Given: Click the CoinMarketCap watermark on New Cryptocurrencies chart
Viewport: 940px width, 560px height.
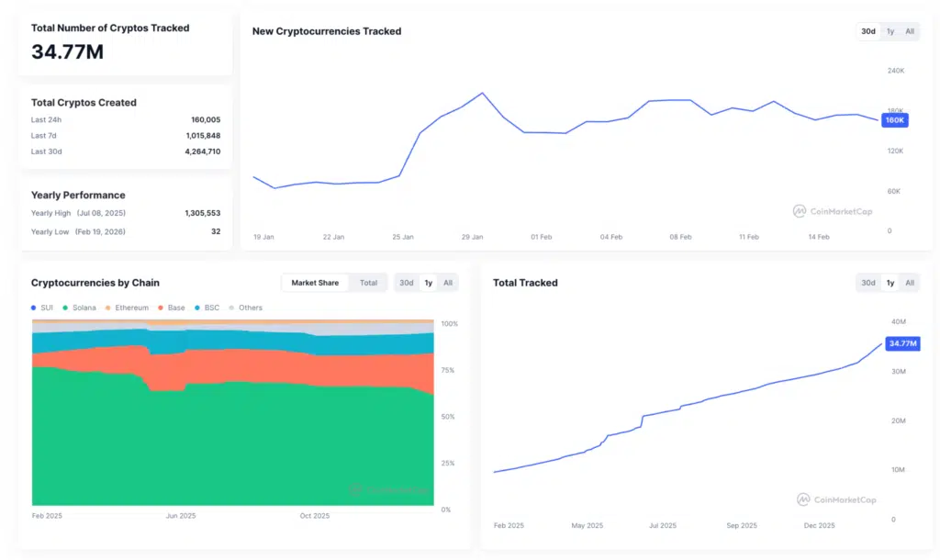Looking at the screenshot, I should point(832,211).
